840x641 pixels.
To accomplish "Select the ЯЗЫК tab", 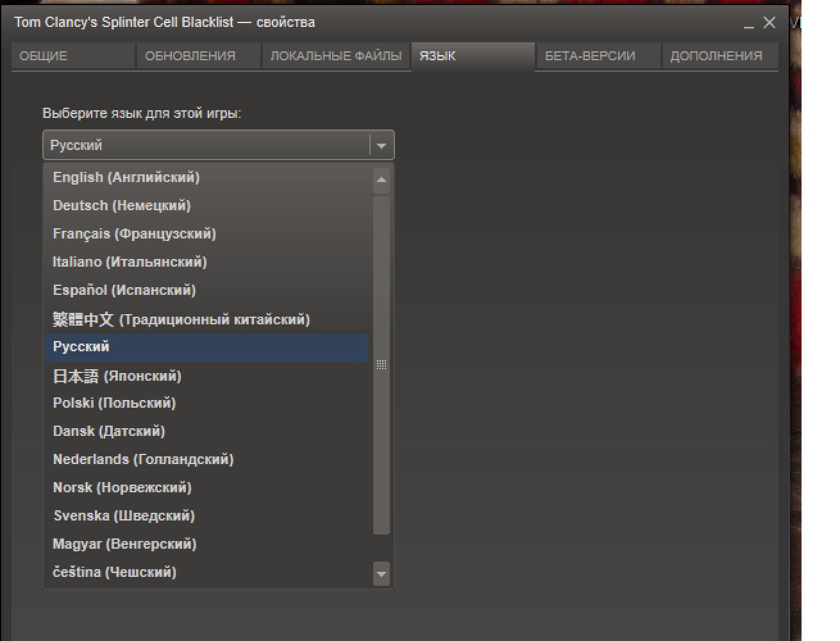I will [473, 56].
